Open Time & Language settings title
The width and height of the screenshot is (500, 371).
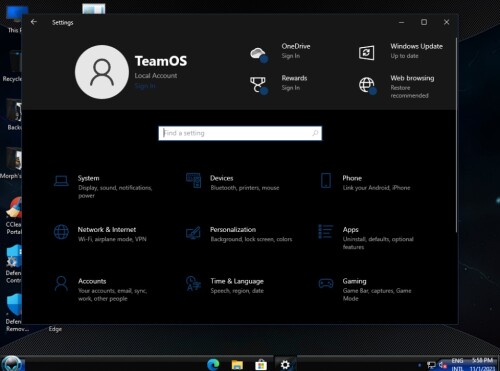(237, 281)
